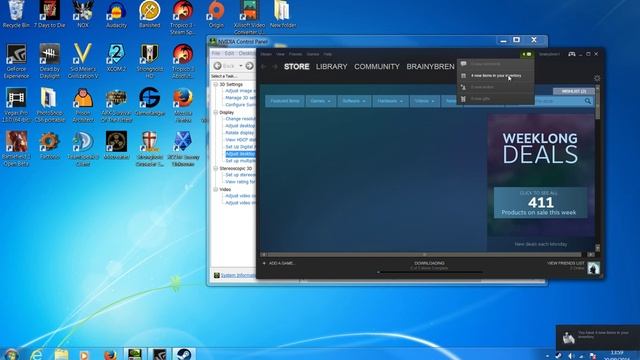Open the Videos store dropdown
Viewport: 640px width, 360px height.
point(424,101)
